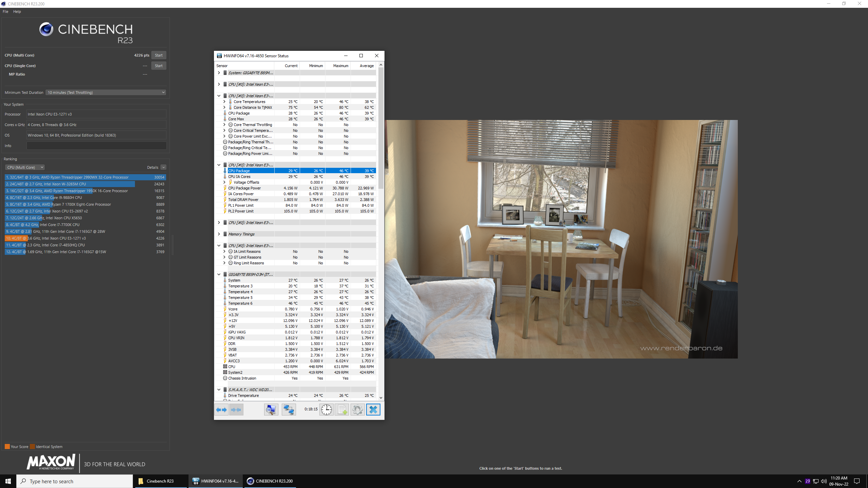This screenshot has width=868, height=488.
Task: Start CPU Multi Core test
Action: tap(159, 55)
